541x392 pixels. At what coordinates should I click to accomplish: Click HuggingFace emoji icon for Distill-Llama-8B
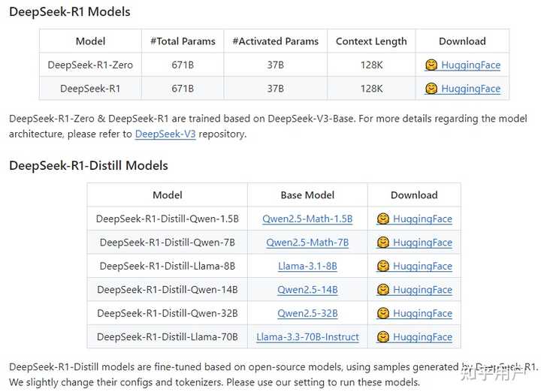pyautogui.click(x=383, y=266)
